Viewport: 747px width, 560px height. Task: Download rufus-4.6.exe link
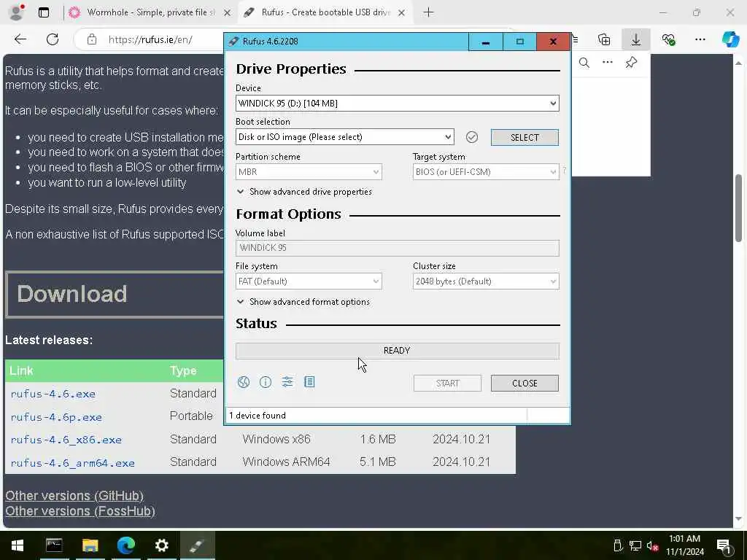click(53, 394)
